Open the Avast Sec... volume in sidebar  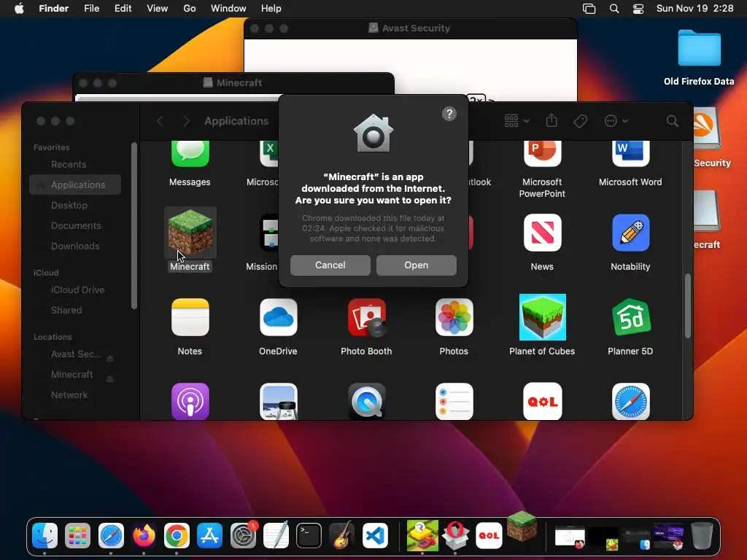point(76,354)
